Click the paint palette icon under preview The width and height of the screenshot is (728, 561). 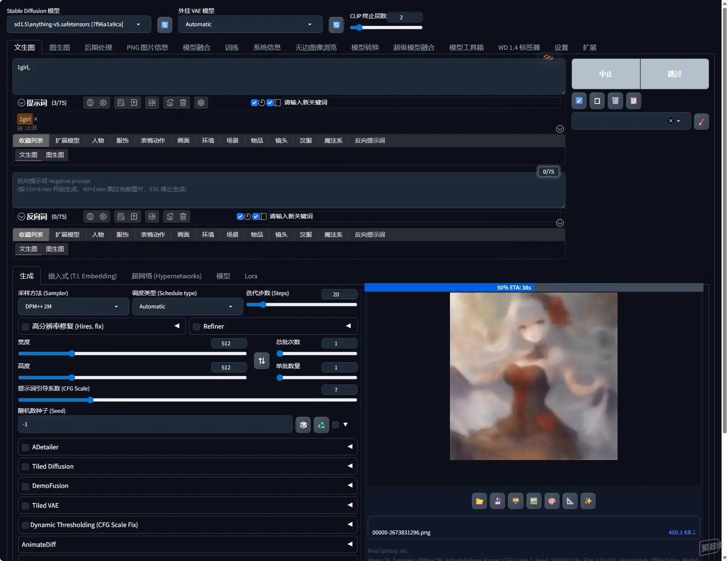click(x=552, y=501)
